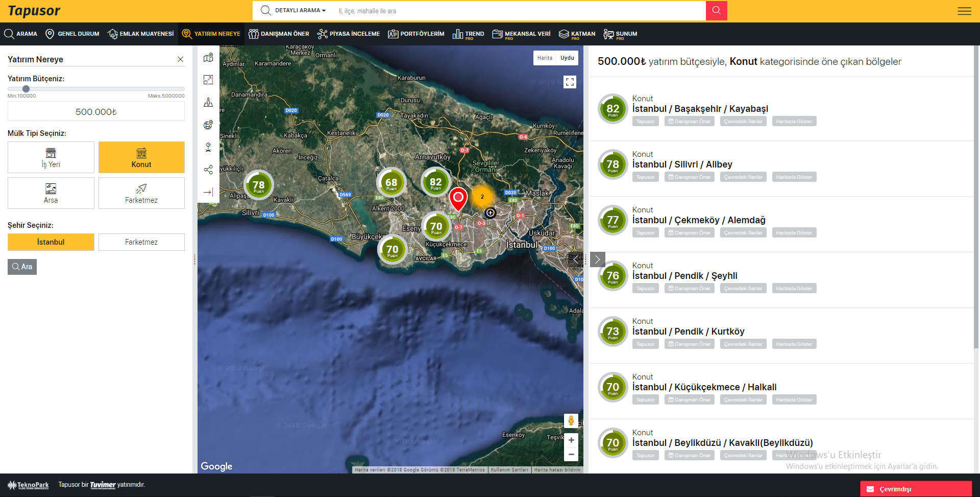980x497 pixels.
Task: Click Haritada Göster for Çekmeköy / Alemdağ
Action: 794,233
